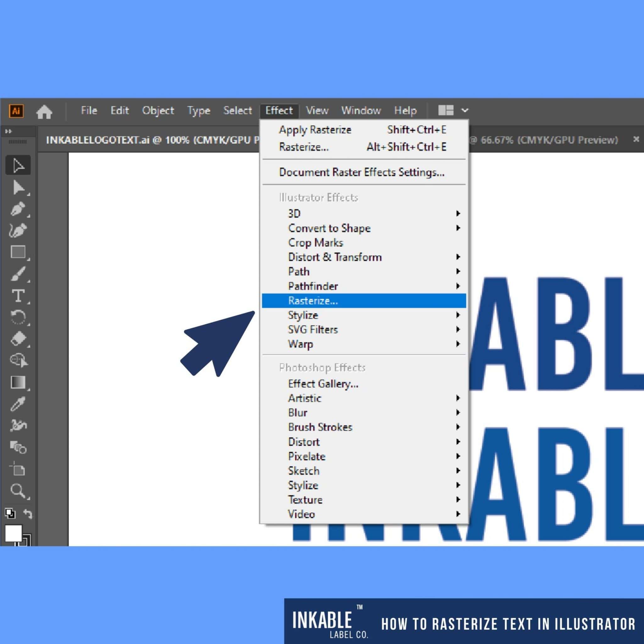Screen dimensions: 644x644
Task: Select the Gradient tool
Action: click(18, 383)
